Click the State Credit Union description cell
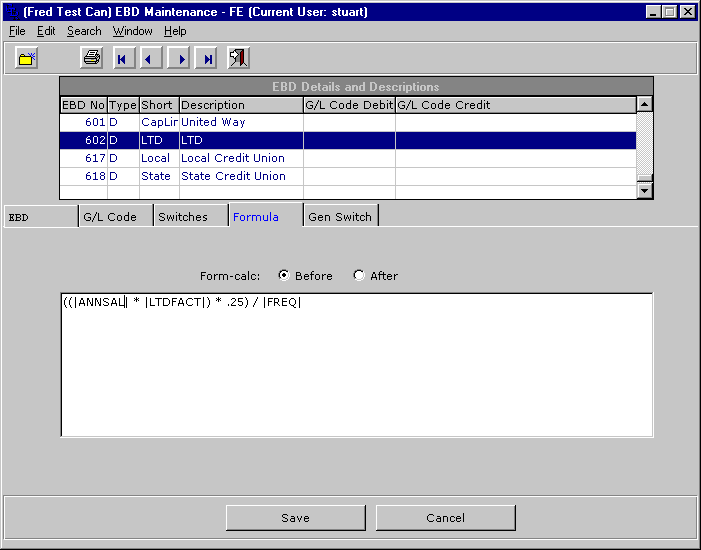This screenshot has height=550, width=701. (241, 176)
